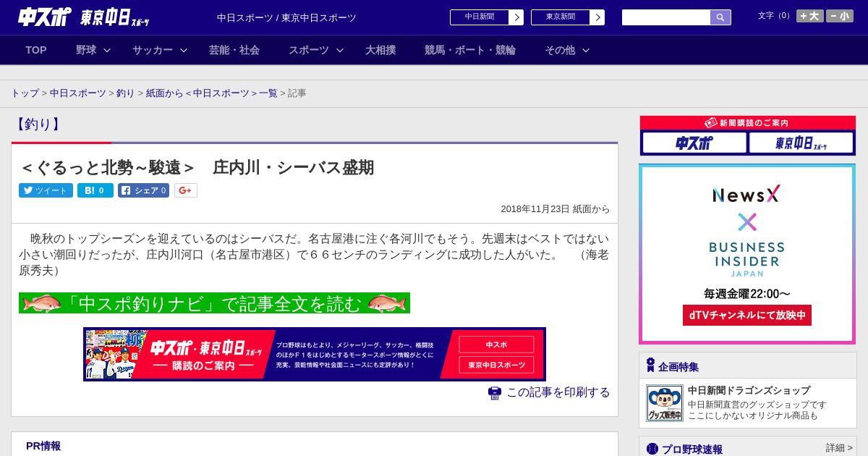Bookmark with Hatena B! button
868x456 pixels.
[x=95, y=190]
